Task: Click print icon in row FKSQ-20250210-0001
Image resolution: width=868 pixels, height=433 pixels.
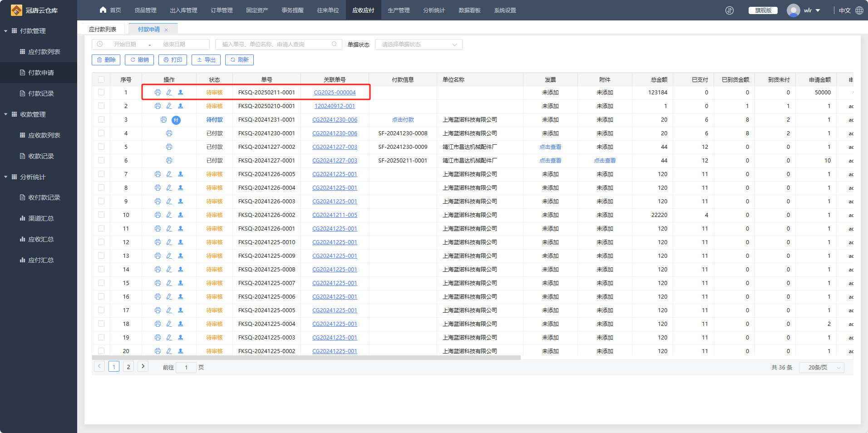Action: click(x=158, y=106)
